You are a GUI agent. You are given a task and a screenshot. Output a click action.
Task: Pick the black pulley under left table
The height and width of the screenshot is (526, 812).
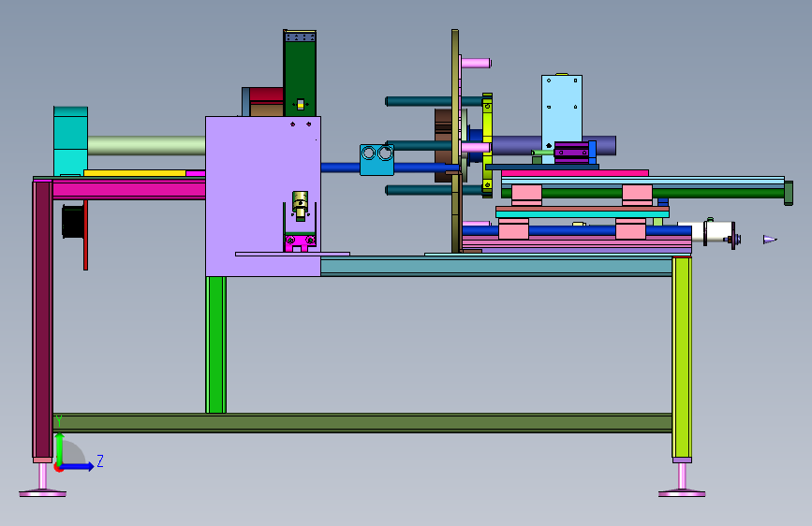tap(73, 221)
